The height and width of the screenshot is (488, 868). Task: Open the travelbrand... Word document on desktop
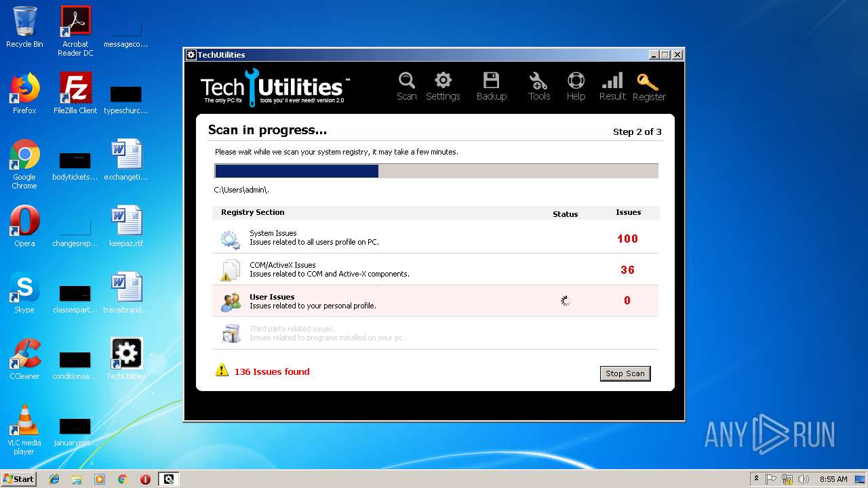coord(126,293)
